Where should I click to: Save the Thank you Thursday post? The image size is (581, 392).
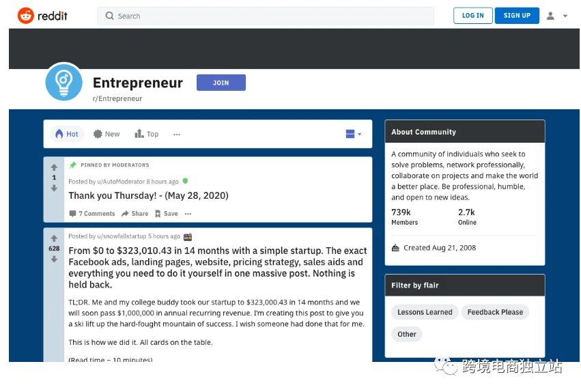tap(167, 214)
